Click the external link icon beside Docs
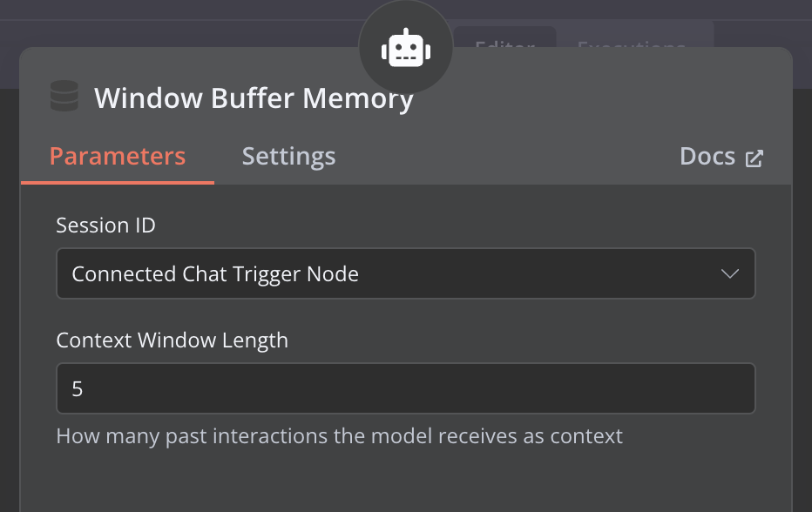This screenshot has width=812, height=512. pyautogui.click(x=754, y=158)
